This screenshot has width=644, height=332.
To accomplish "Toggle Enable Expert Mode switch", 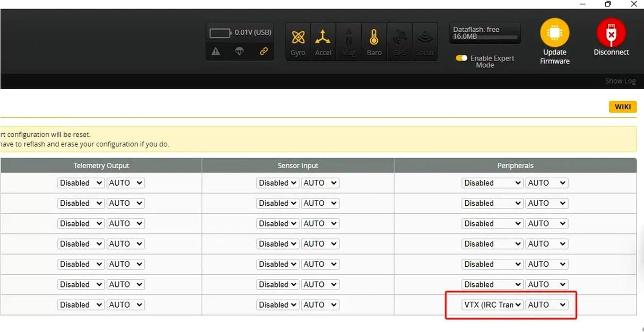I will coord(461,58).
